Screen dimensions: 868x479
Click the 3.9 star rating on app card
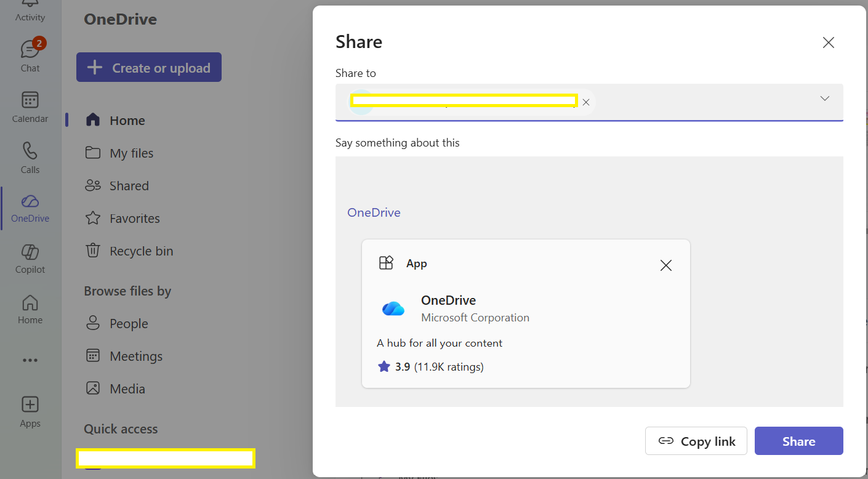pyautogui.click(x=430, y=367)
